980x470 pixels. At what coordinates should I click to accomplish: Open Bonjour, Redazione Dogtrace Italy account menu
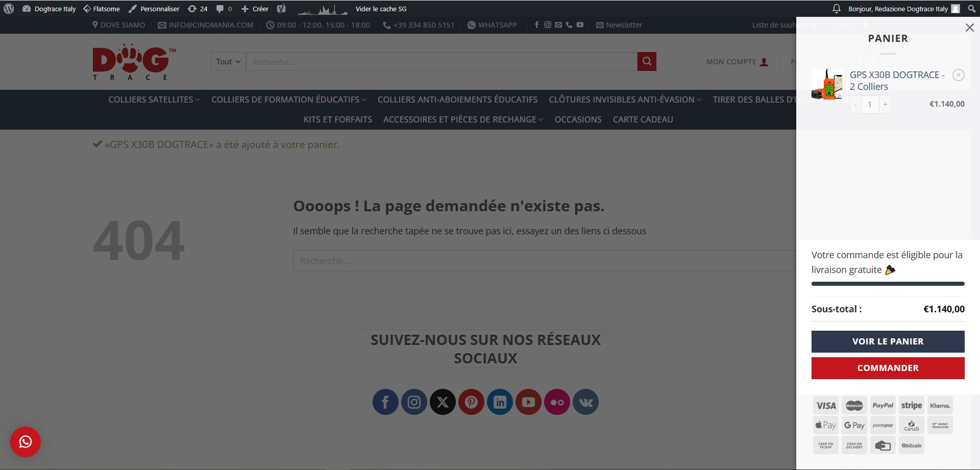pyautogui.click(x=904, y=9)
